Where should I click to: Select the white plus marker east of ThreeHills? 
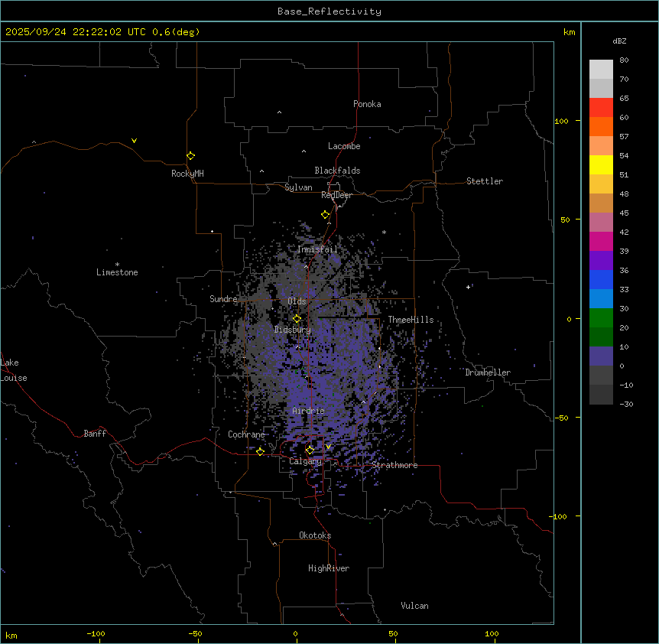coord(469,287)
